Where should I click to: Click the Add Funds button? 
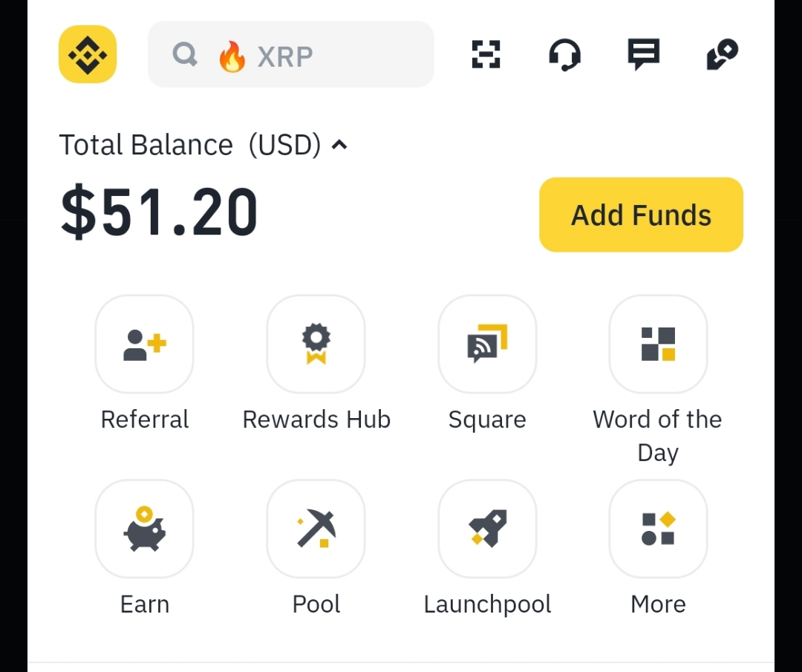(641, 215)
